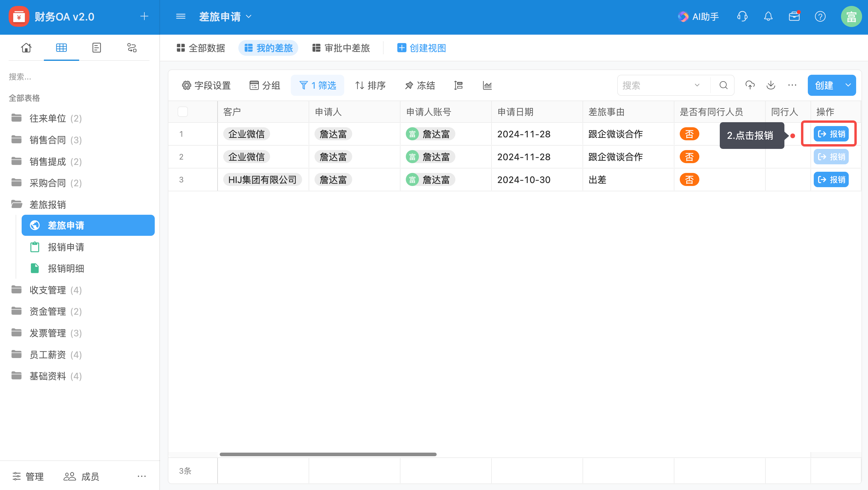Click the 创建 create button
Viewport: 868px width, 490px height.
[824, 85]
